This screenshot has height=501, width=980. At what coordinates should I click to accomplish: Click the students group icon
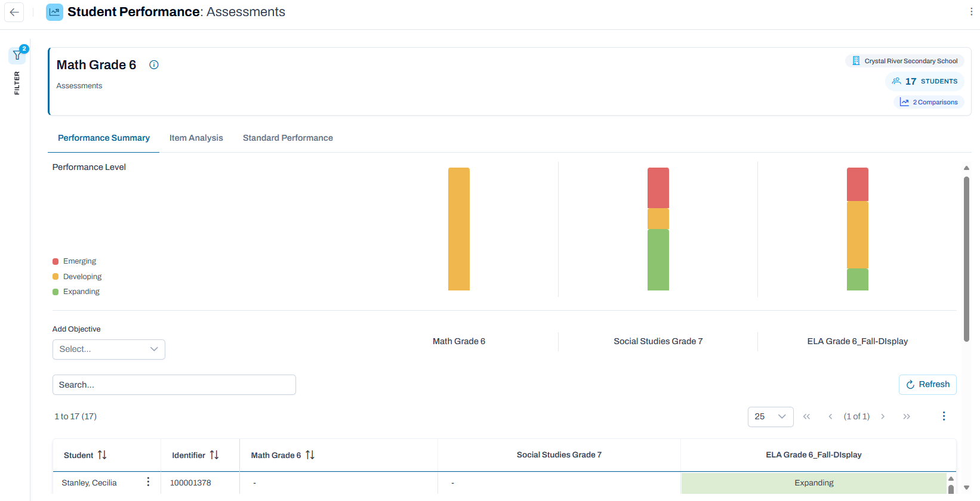(x=896, y=81)
